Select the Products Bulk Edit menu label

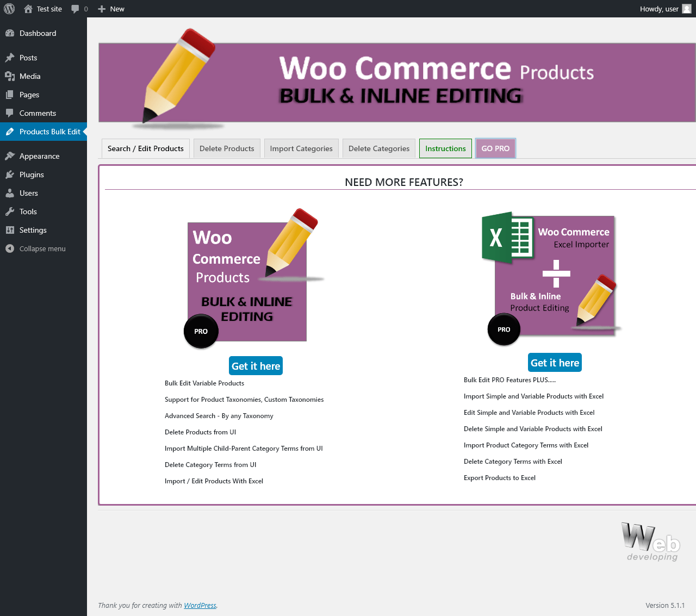(50, 132)
